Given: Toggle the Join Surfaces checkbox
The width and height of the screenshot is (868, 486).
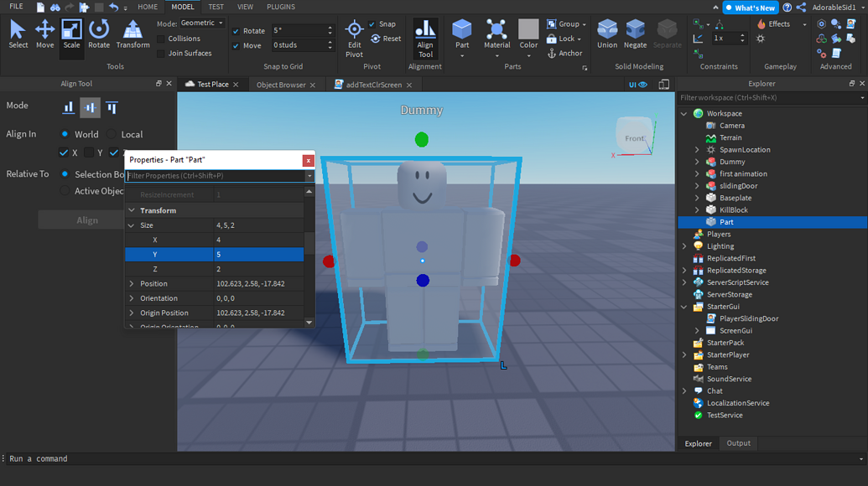Looking at the screenshot, I should (x=160, y=54).
